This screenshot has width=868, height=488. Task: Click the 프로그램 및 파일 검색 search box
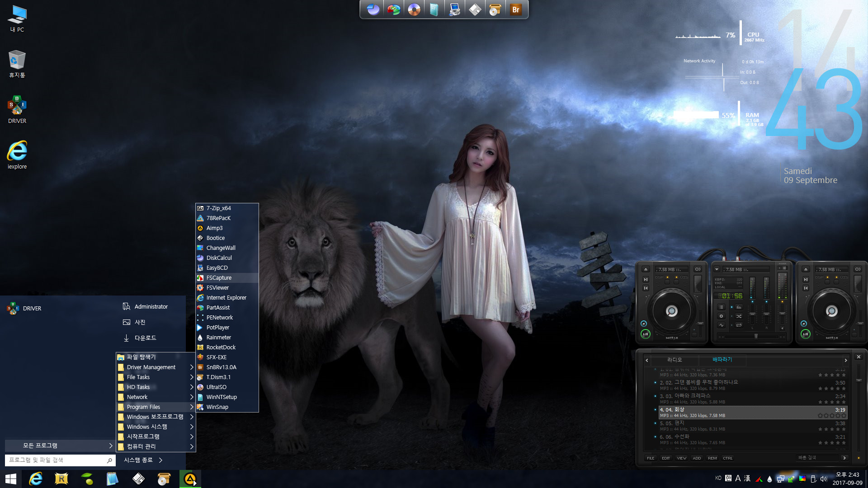pos(60,460)
